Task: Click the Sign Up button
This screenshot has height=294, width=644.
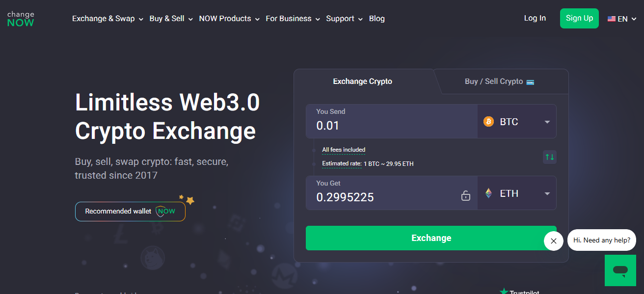Action: click(579, 18)
